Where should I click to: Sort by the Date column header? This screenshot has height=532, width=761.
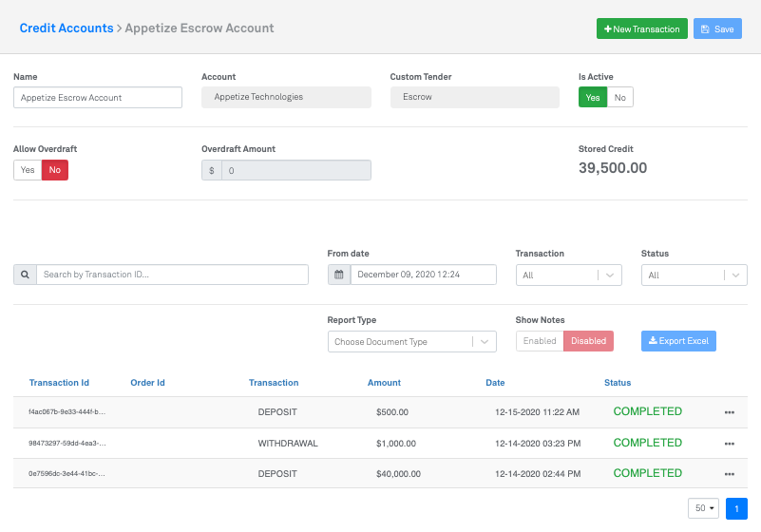pos(495,383)
